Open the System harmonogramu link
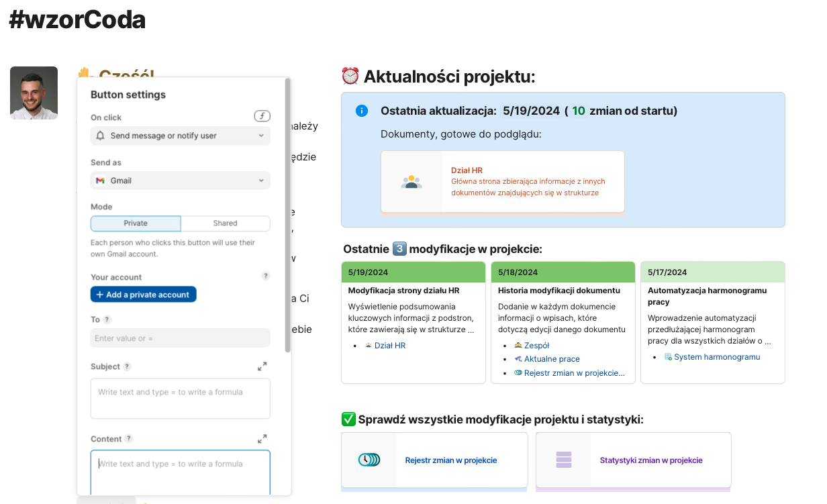This screenshot has height=504, width=827. [716, 357]
